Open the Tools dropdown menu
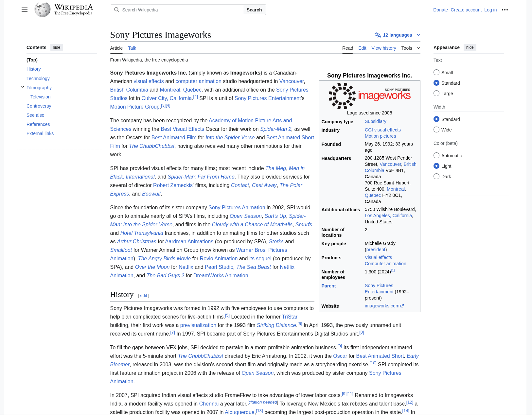532x415 pixels. point(411,48)
